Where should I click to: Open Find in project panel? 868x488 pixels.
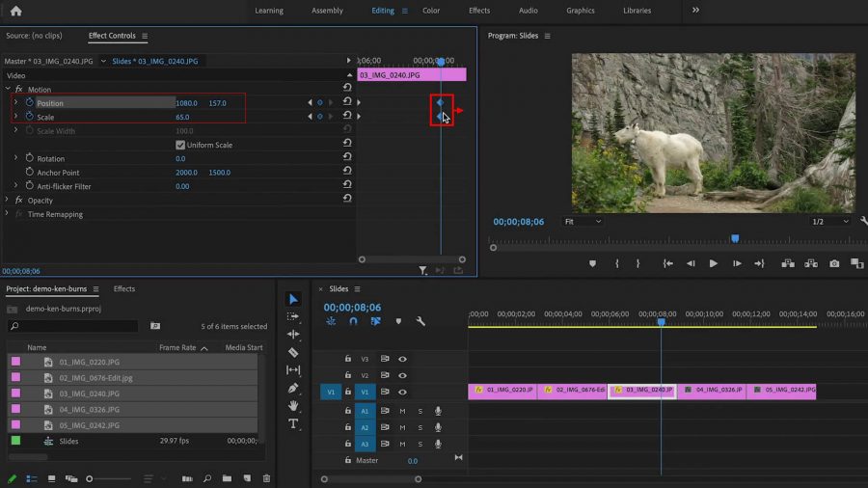(x=207, y=478)
